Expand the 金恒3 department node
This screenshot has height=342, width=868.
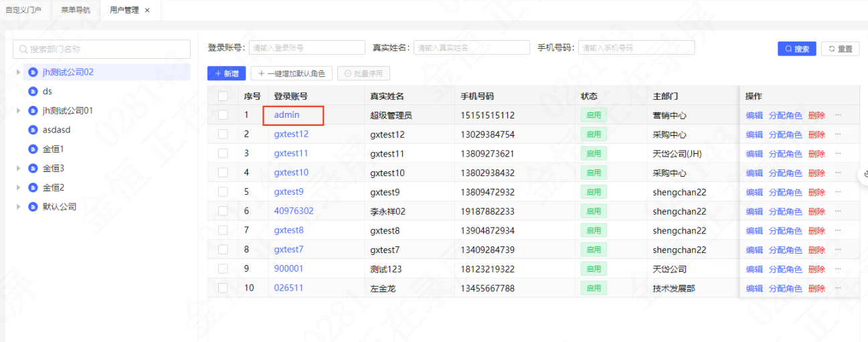pyautogui.click(x=18, y=169)
